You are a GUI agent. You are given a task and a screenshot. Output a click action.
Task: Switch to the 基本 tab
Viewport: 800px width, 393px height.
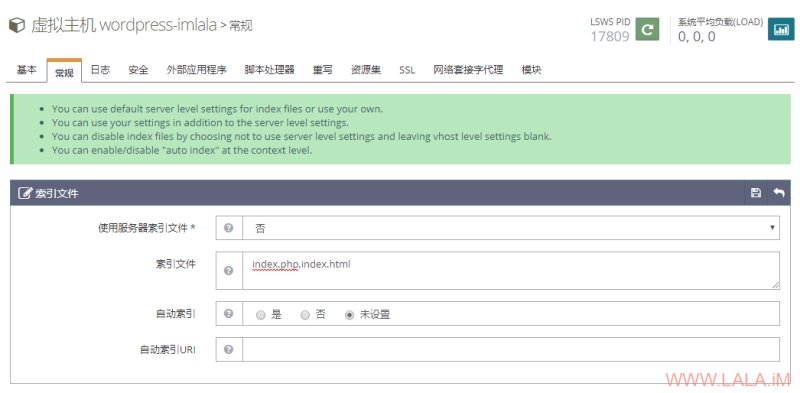click(27, 70)
